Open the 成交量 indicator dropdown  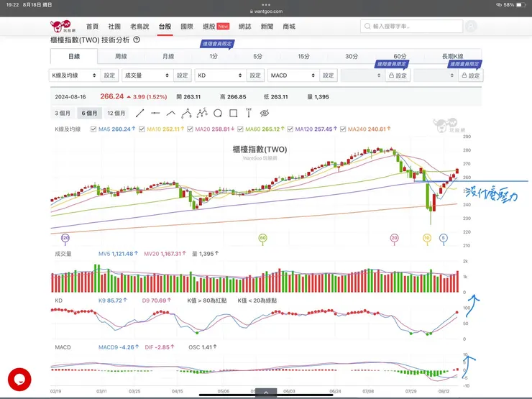point(147,75)
